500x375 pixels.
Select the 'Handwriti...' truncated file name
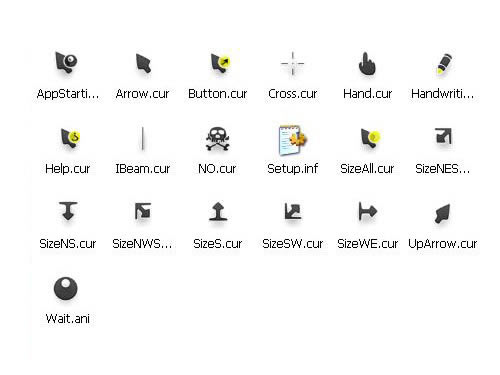(x=442, y=94)
